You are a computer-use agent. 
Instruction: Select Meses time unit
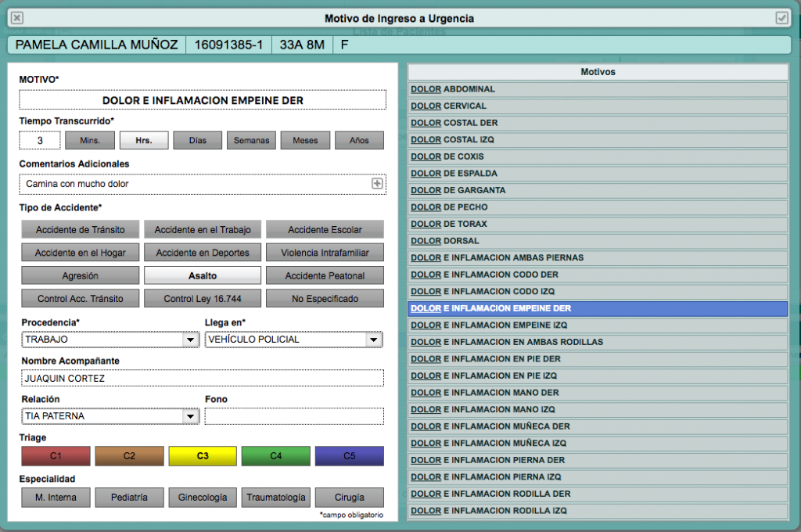306,140
